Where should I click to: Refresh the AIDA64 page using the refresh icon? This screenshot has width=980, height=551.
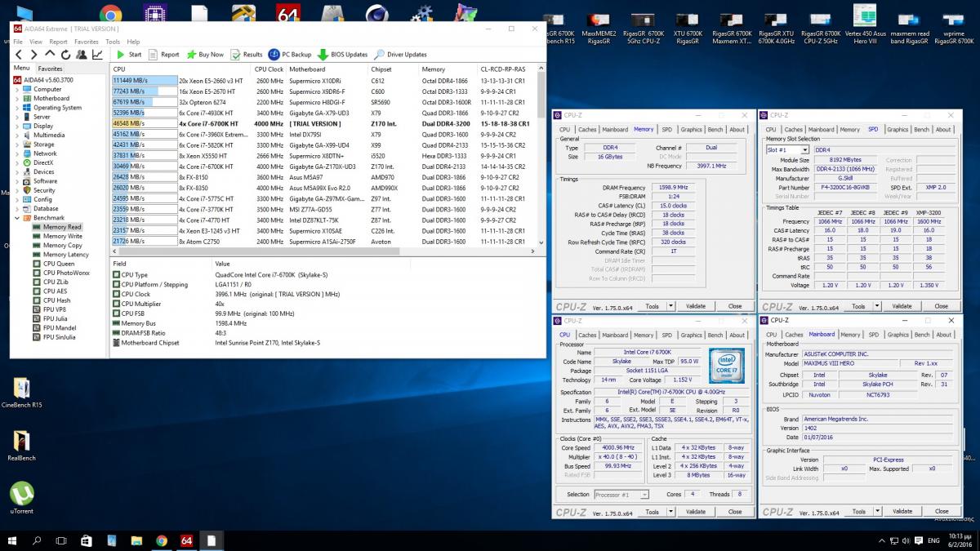(66, 55)
